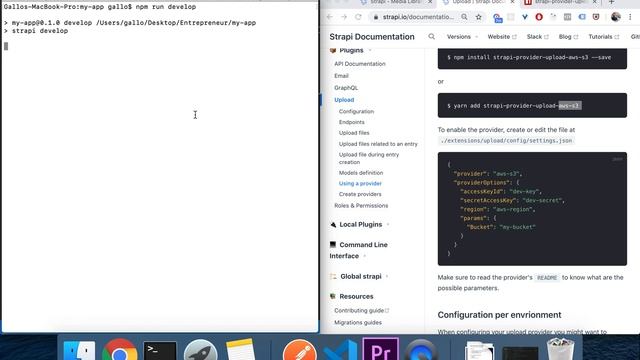Open Google Chrome from the dock
640x360 pixels.
click(x=120, y=350)
